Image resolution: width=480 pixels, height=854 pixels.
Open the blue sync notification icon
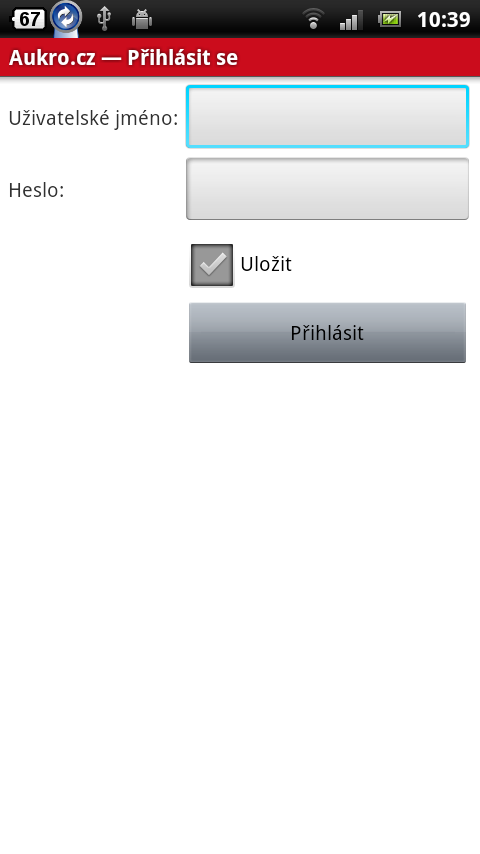[66, 17]
